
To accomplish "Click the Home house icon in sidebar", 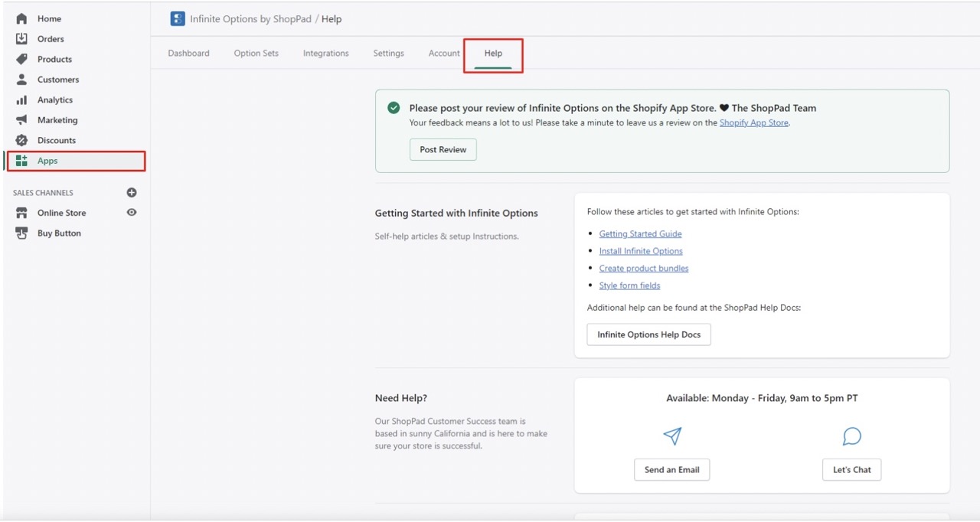I will click(21, 18).
